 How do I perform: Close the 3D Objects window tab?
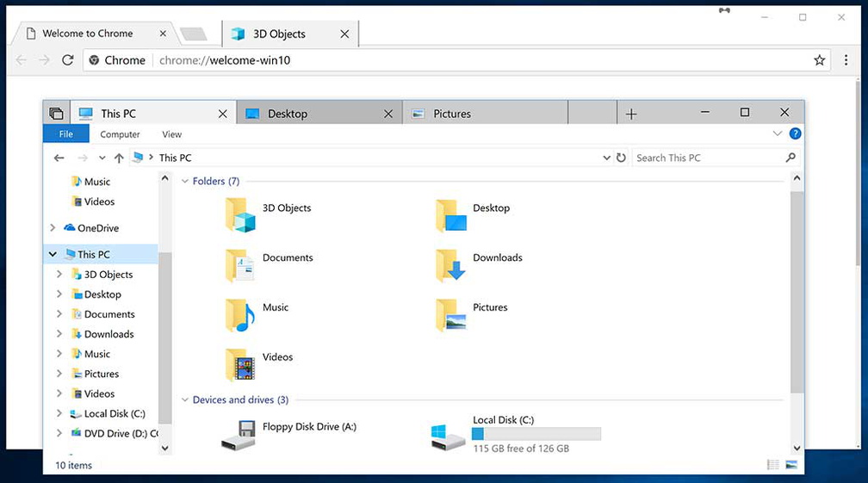pos(344,34)
